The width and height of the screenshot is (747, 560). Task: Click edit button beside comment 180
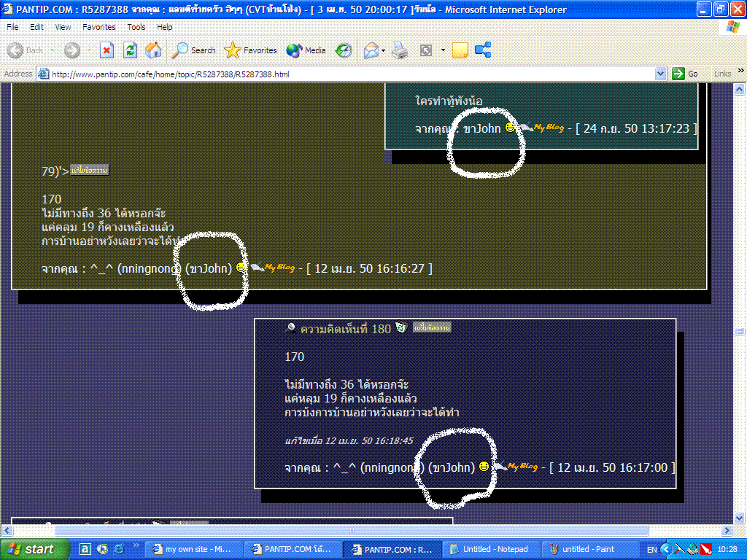(432, 327)
